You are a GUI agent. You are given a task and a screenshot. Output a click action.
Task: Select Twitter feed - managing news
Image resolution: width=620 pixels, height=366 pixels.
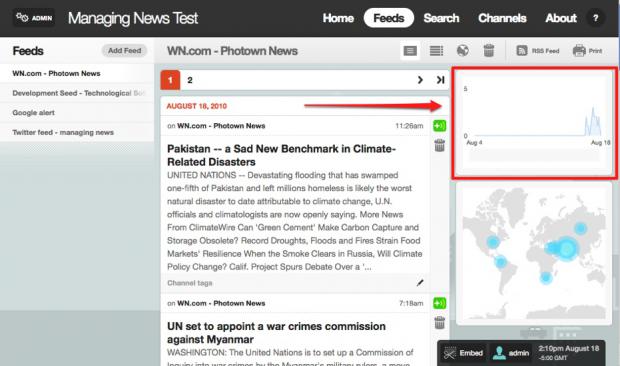pyautogui.click(x=77, y=132)
